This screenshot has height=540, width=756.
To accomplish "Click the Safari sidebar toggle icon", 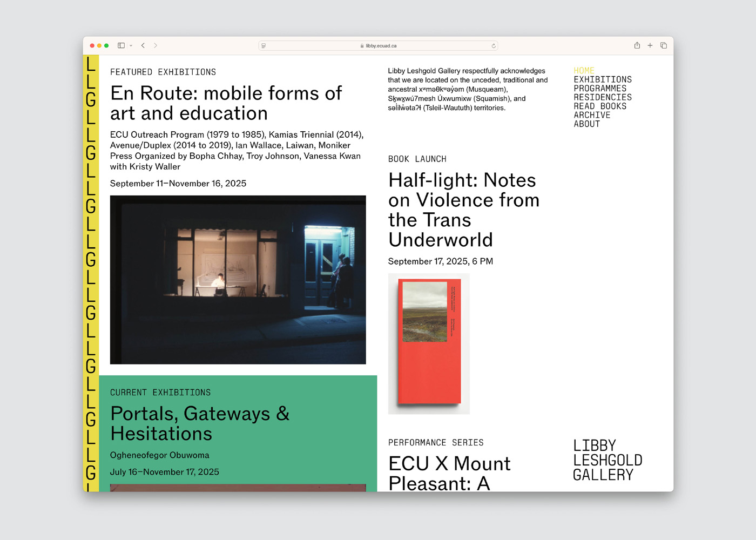I will 121,46.
